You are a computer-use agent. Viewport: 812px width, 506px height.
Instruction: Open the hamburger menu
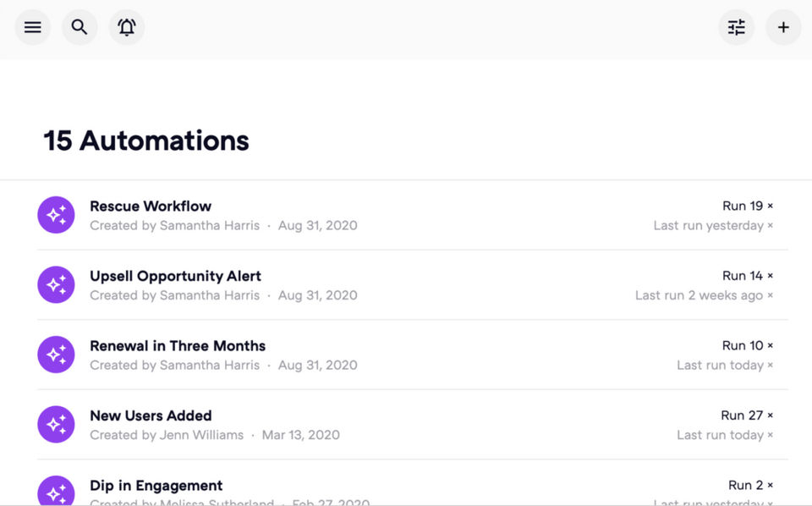pyautogui.click(x=33, y=27)
